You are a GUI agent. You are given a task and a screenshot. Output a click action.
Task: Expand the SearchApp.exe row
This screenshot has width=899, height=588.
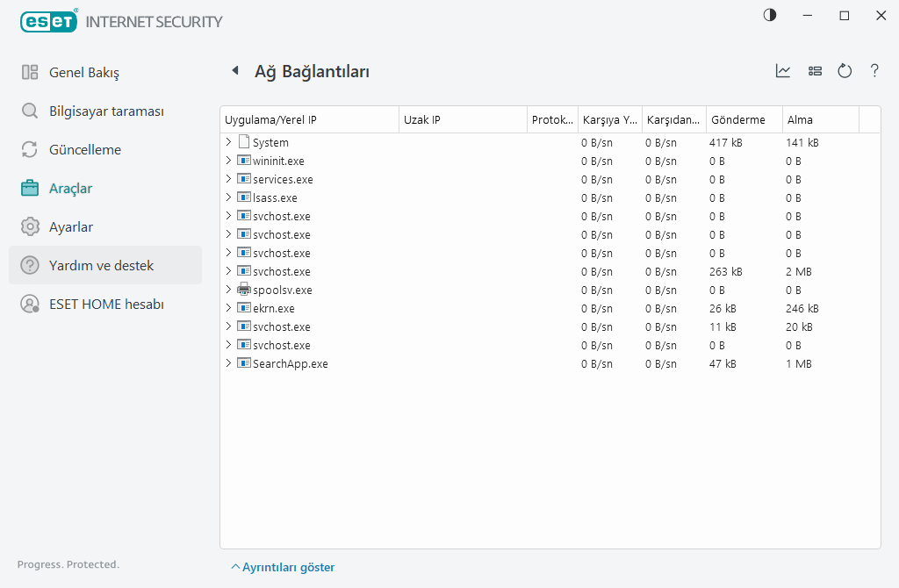point(229,363)
